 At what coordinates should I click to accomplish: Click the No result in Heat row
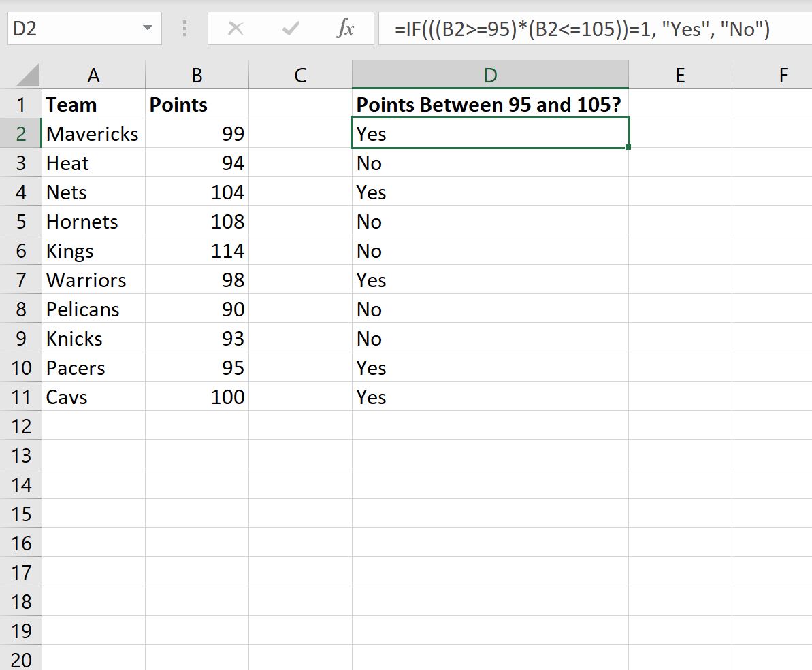490,163
